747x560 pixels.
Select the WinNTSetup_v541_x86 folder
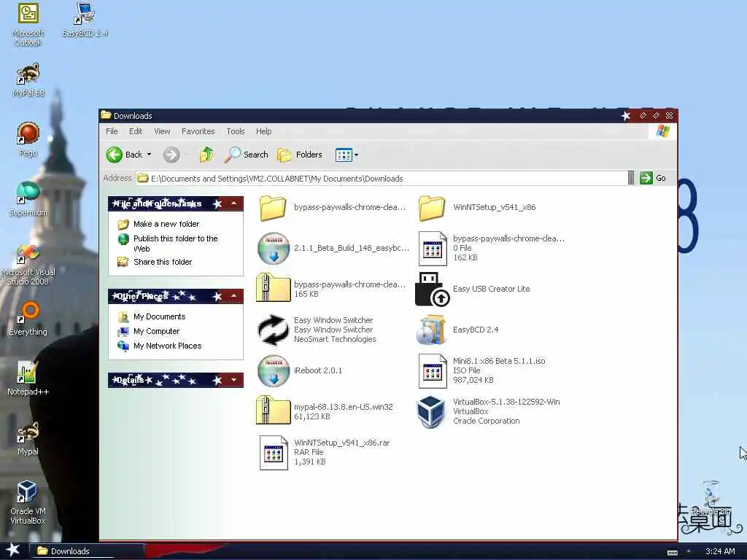pos(477,208)
